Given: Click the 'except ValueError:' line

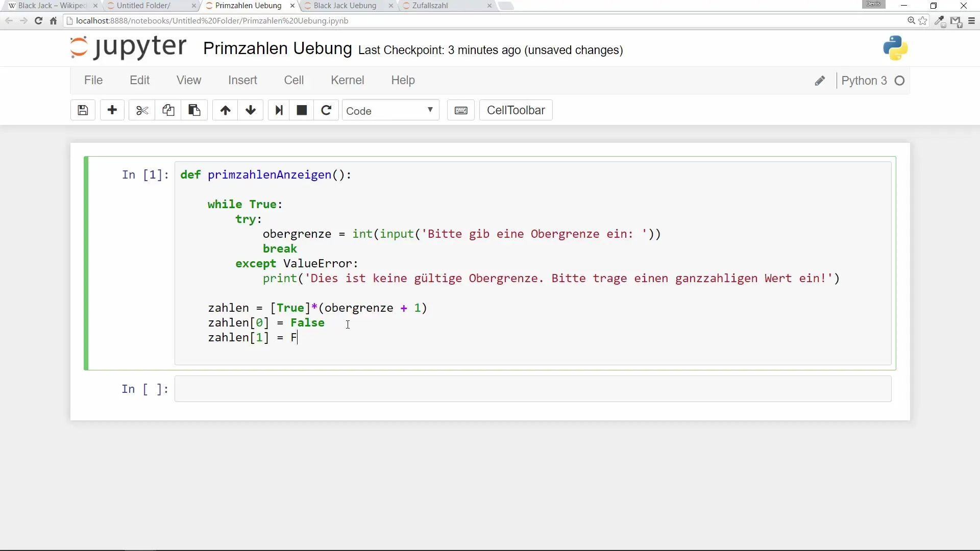Looking at the screenshot, I should (x=297, y=264).
